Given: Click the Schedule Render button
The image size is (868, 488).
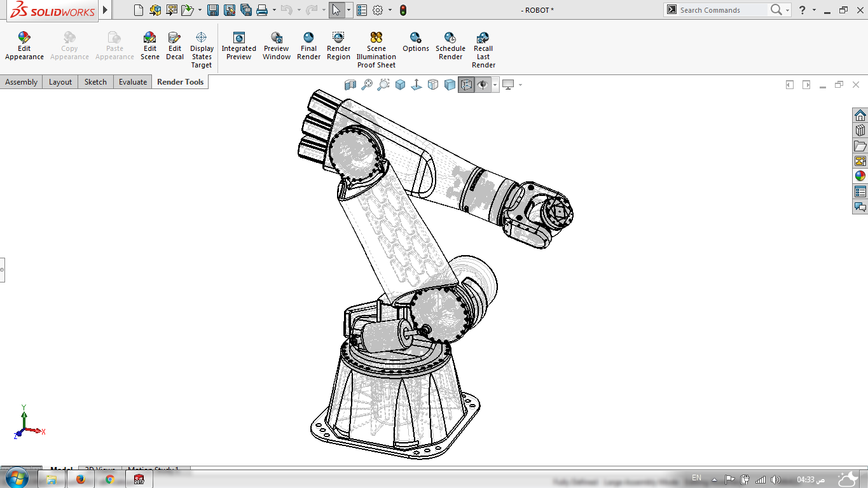Looking at the screenshot, I should pos(450,46).
